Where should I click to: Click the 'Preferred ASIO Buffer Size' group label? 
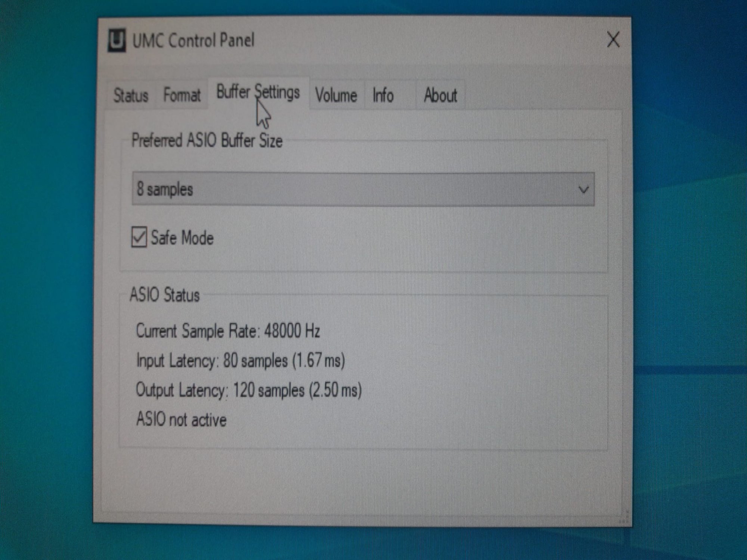(207, 141)
